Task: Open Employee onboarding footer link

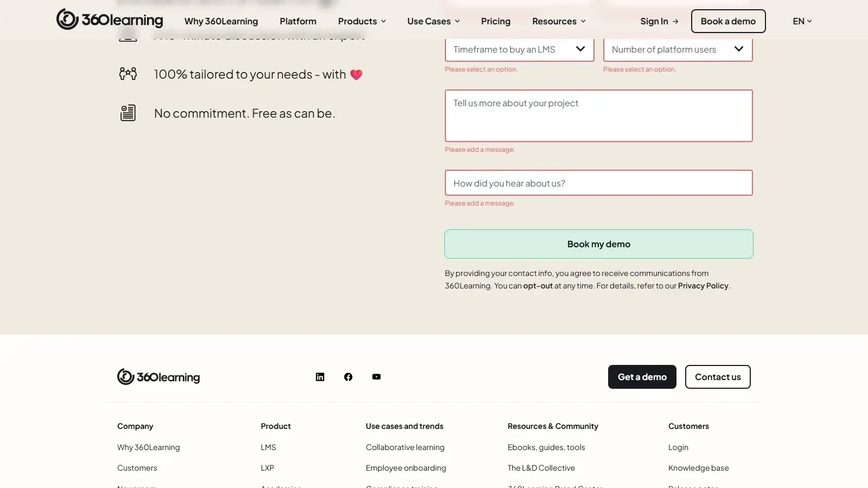Action: (x=406, y=468)
